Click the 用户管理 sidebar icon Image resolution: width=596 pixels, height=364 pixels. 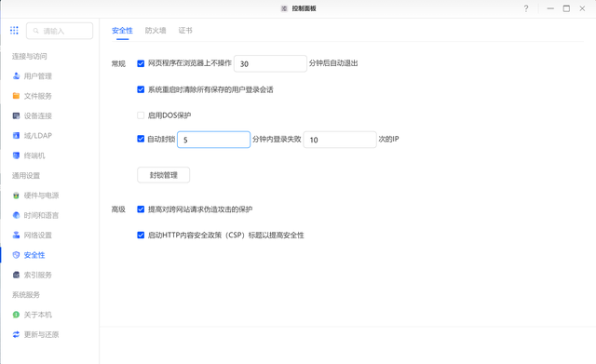(x=16, y=76)
